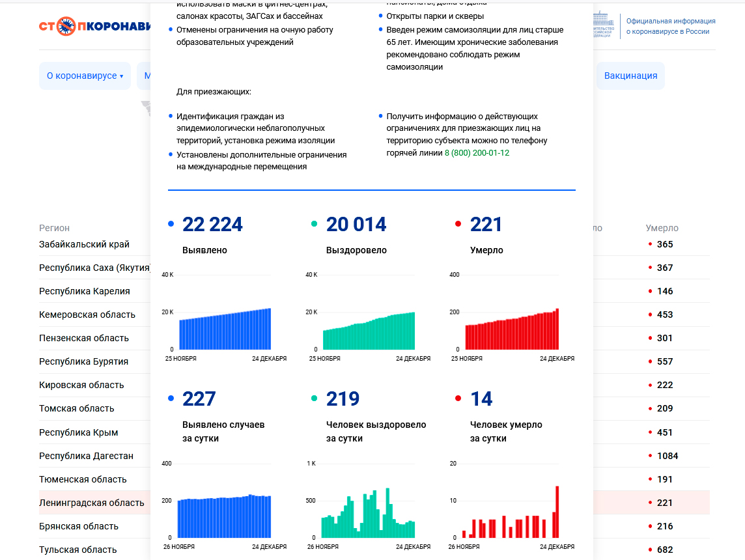Choose Республика Дагестан from the table
This screenshot has height=560, width=745.
click(x=86, y=456)
